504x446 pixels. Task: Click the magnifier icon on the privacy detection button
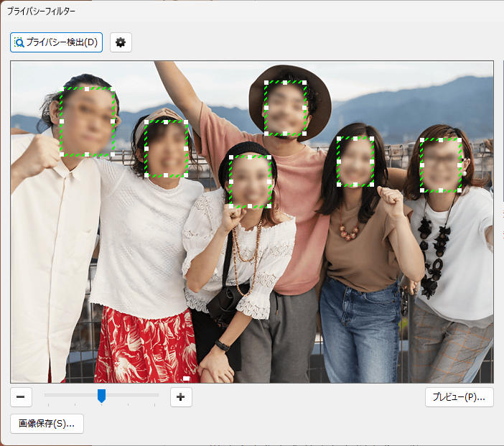tap(19, 42)
